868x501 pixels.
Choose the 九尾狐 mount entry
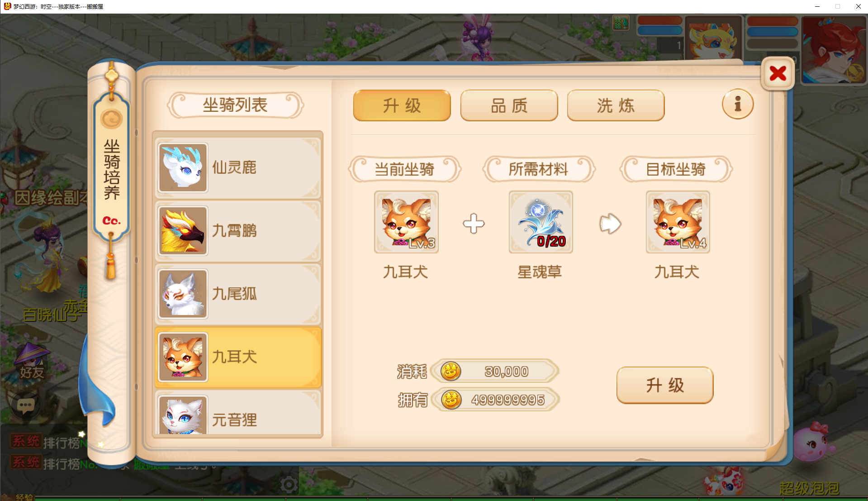(238, 294)
